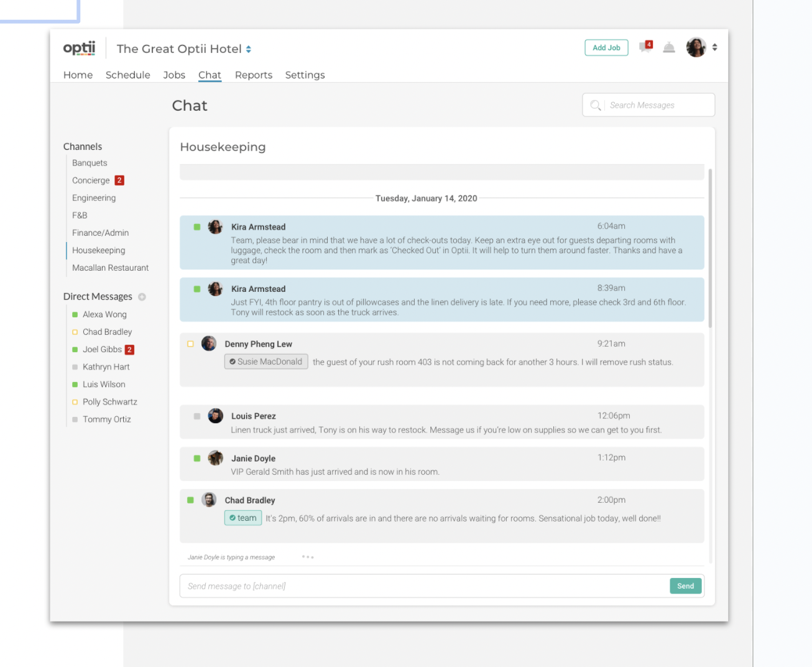Open the Reports tab
Image resolution: width=812 pixels, height=667 pixels.
coord(254,75)
